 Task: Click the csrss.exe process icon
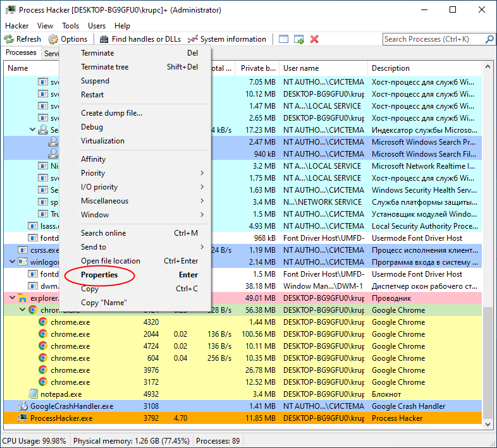click(x=23, y=250)
